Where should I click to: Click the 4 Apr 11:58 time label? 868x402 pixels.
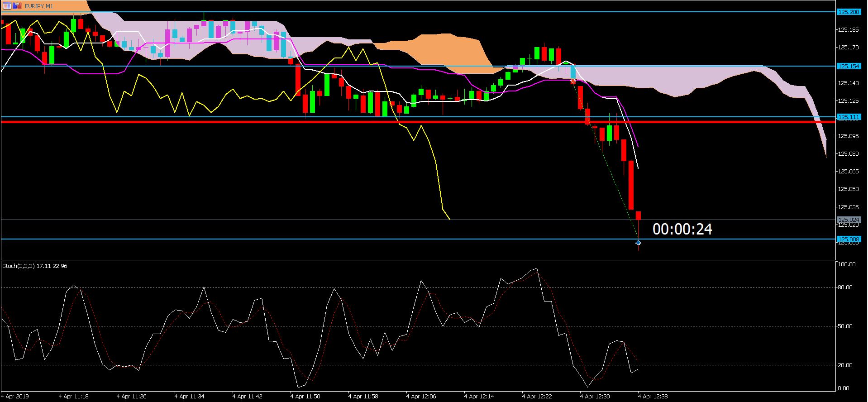pyautogui.click(x=363, y=396)
